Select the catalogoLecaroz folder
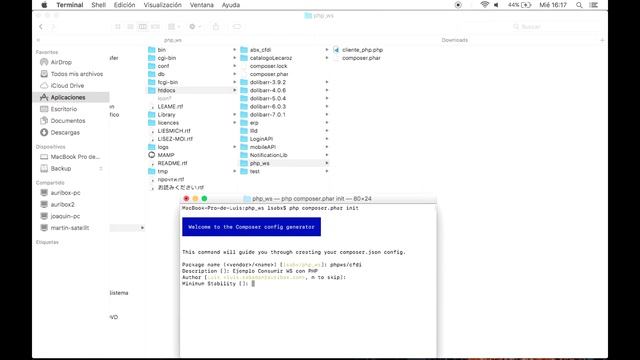The height and width of the screenshot is (360, 640). pos(271,58)
